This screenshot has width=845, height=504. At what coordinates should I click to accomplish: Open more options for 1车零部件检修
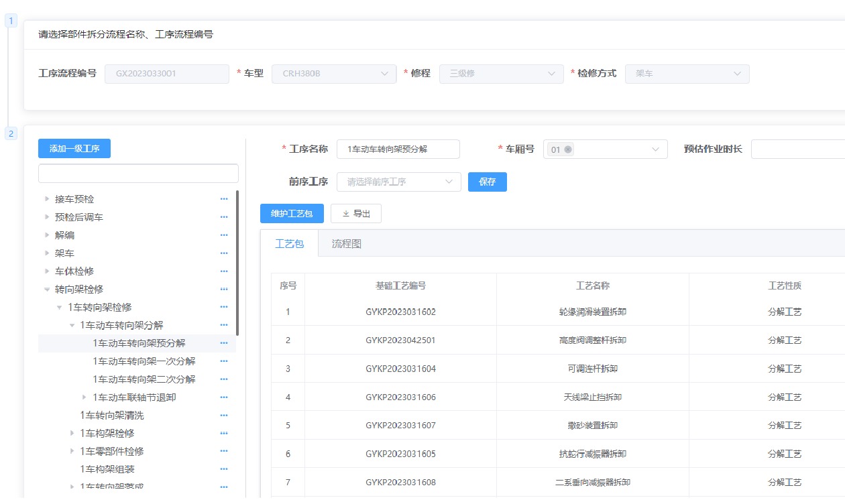point(224,451)
